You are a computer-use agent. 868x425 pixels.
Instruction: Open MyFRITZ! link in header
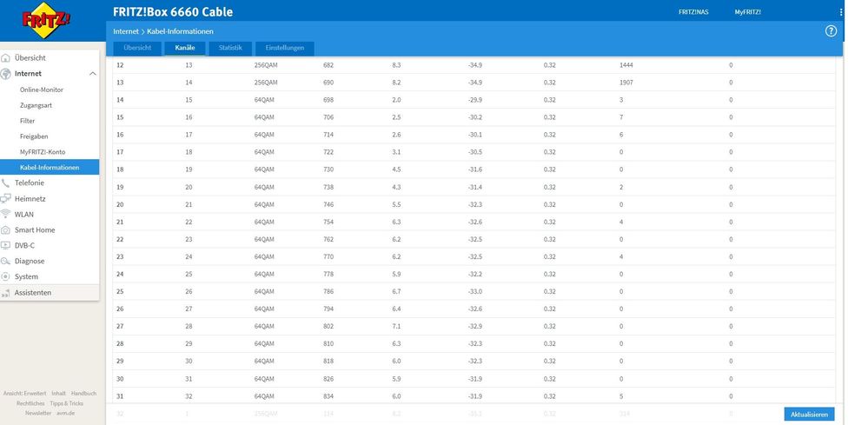click(748, 11)
